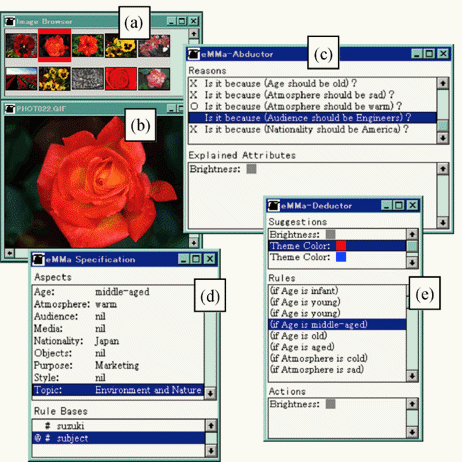Maximize the eMMa-Deductor window
Screen dimensions: 463x463
click(x=399, y=205)
